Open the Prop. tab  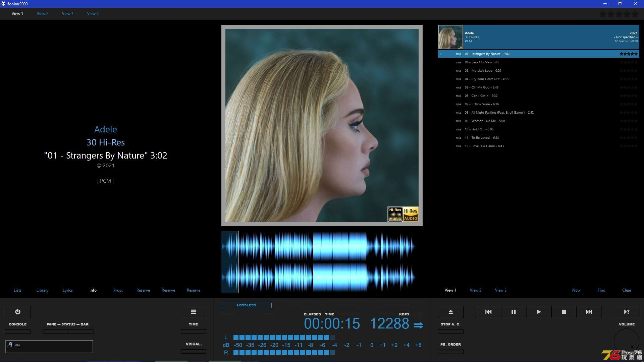point(118,290)
